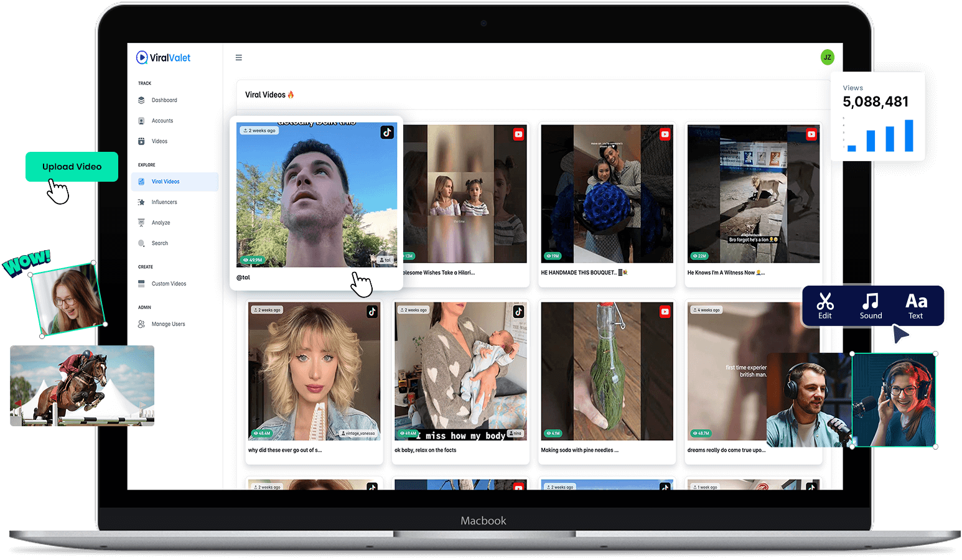Go to Videos in the sidebar
The image size is (962, 560).
click(x=159, y=141)
